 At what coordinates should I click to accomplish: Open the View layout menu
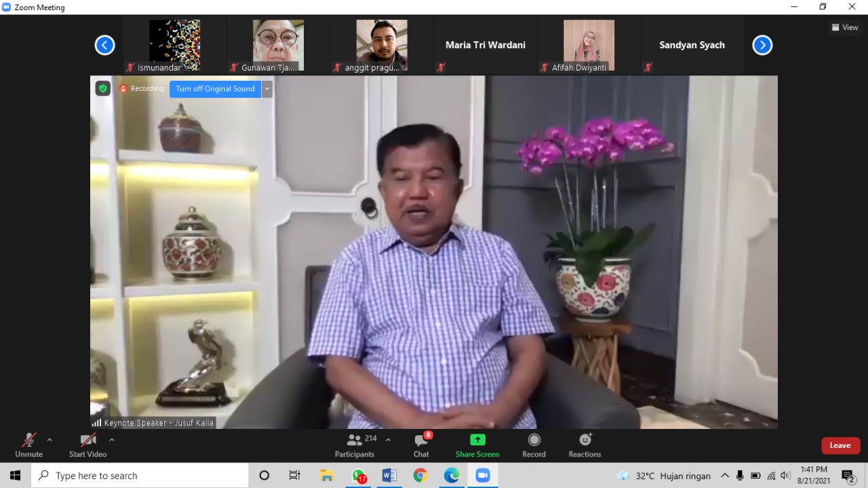point(844,27)
